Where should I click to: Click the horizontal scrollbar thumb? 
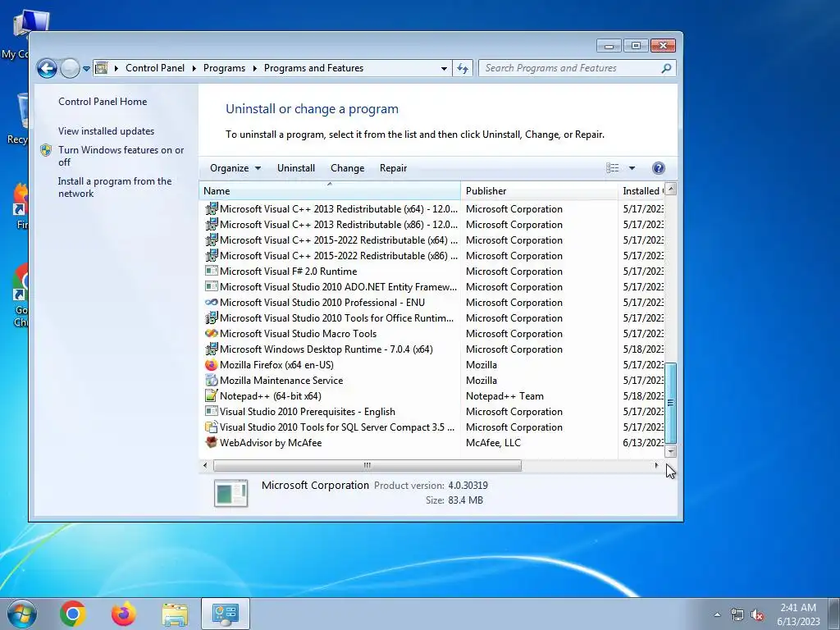(367, 466)
